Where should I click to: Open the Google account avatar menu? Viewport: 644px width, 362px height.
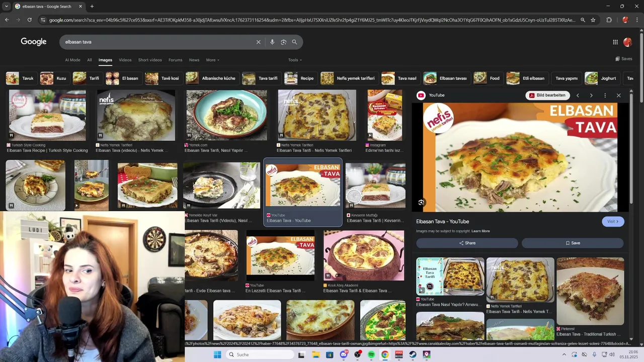(x=627, y=42)
